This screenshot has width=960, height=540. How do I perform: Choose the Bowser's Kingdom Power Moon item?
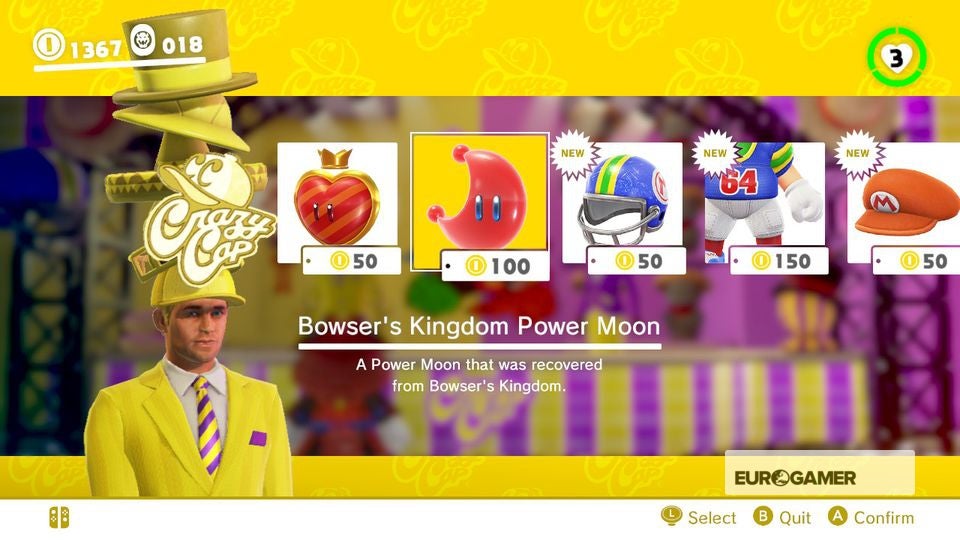(480, 201)
